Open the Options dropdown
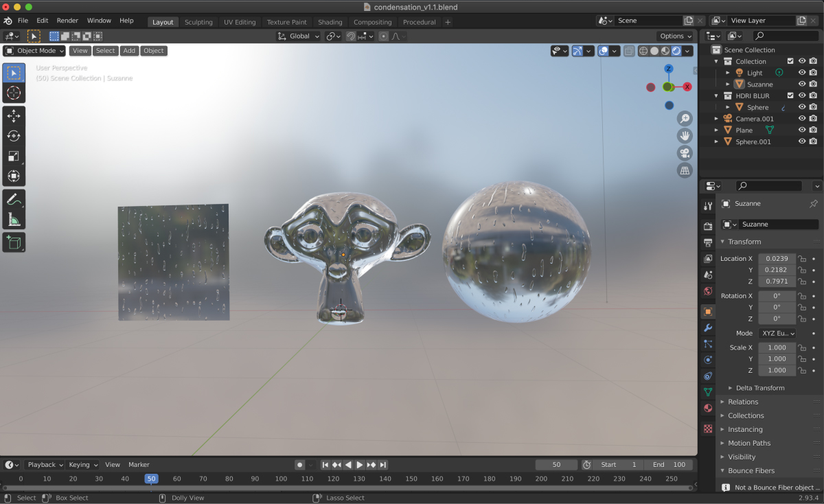 pyautogui.click(x=675, y=36)
